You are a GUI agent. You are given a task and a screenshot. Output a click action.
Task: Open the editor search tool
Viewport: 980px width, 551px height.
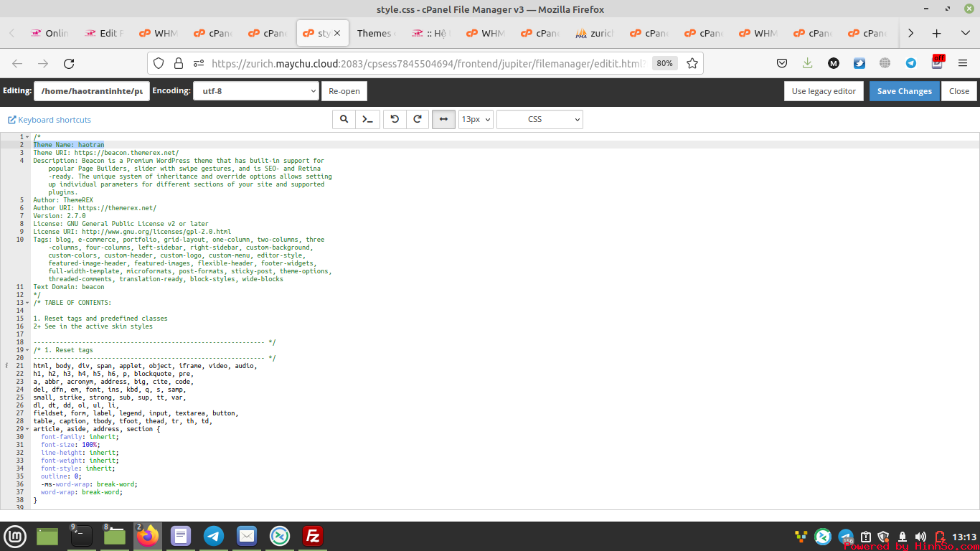click(x=344, y=119)
